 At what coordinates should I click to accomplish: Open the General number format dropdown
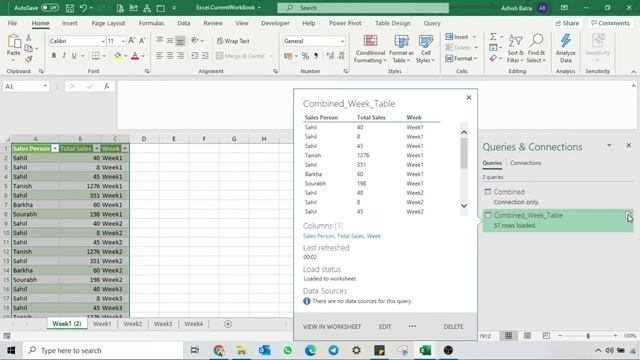coord(342,41)
